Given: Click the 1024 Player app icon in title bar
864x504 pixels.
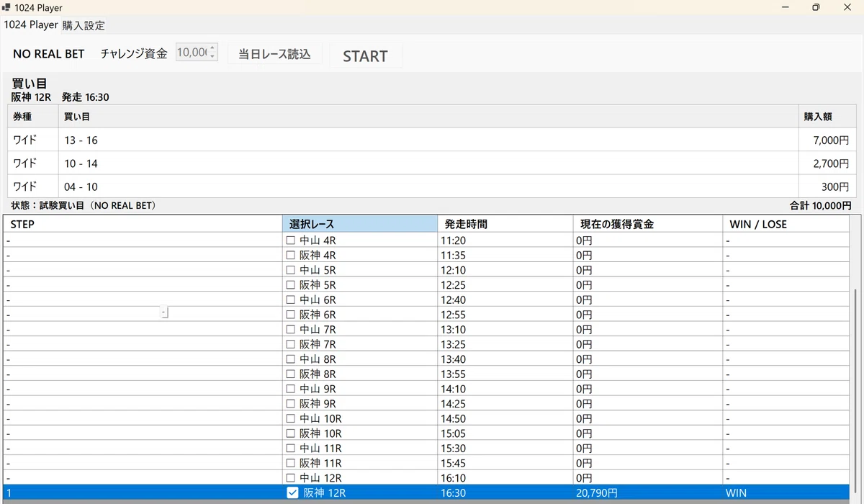Looking at the screenshot, I should [x=6, y=8].
